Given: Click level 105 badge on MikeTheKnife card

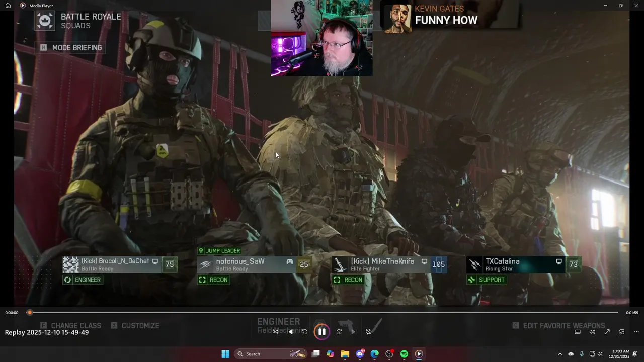Looking at the screenshot, I should coord(438,264).
